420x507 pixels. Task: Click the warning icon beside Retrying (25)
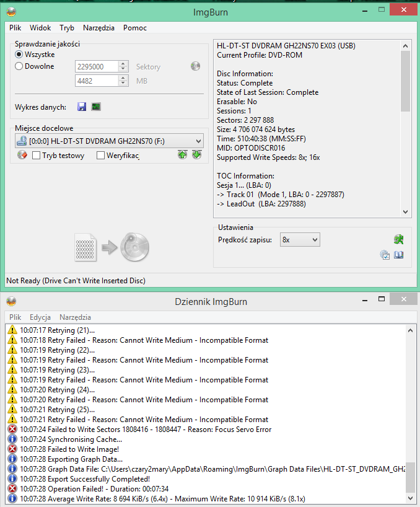pyautogui.click(x=12, y=409)
